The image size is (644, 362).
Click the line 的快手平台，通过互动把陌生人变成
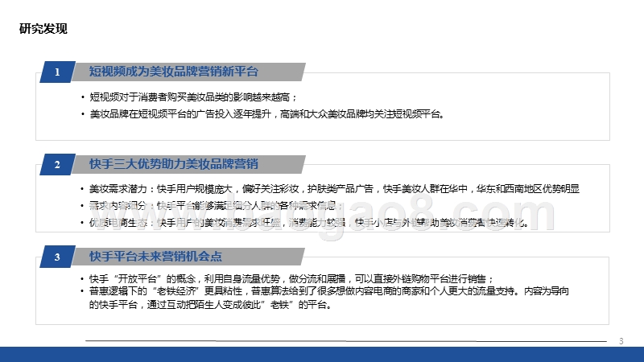[210, 305]
